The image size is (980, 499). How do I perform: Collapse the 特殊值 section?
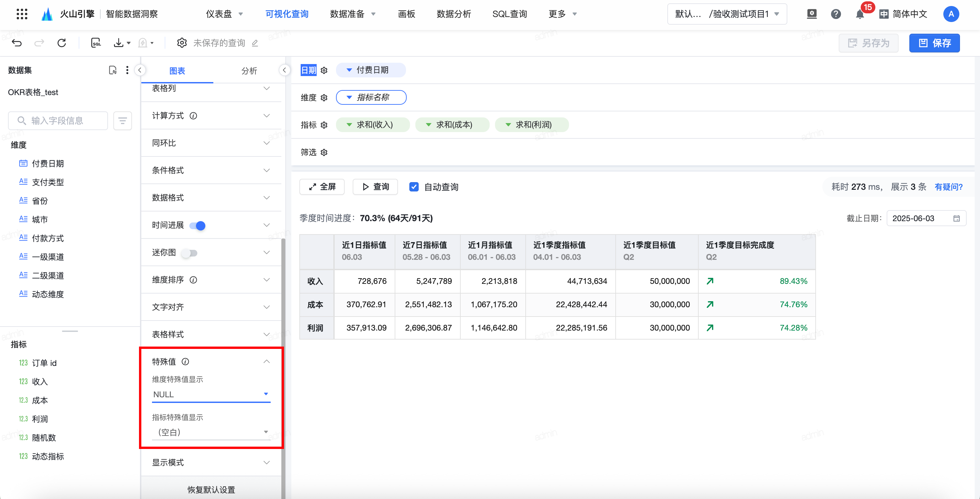point(266,362)
